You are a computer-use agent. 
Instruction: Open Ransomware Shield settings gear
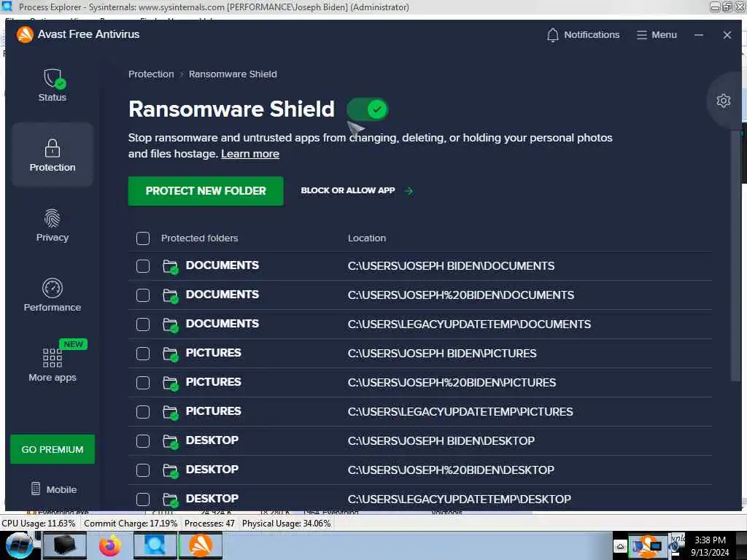[x=723, y=101]
